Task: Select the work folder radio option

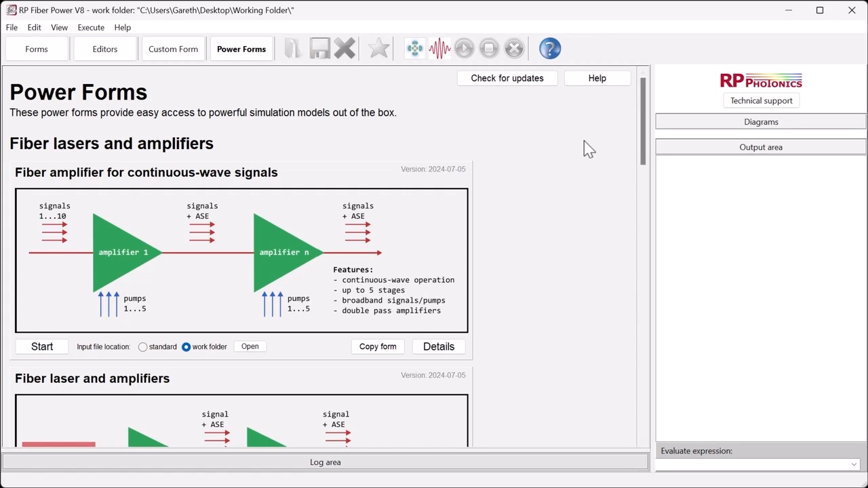Action: (186, 347)
